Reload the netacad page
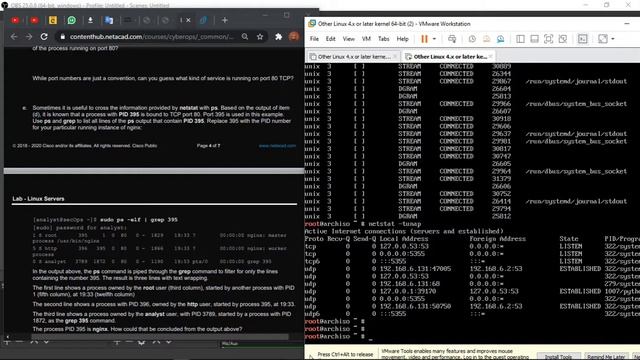The height and width of the screenshot is (360, 640). coord(44,37)
